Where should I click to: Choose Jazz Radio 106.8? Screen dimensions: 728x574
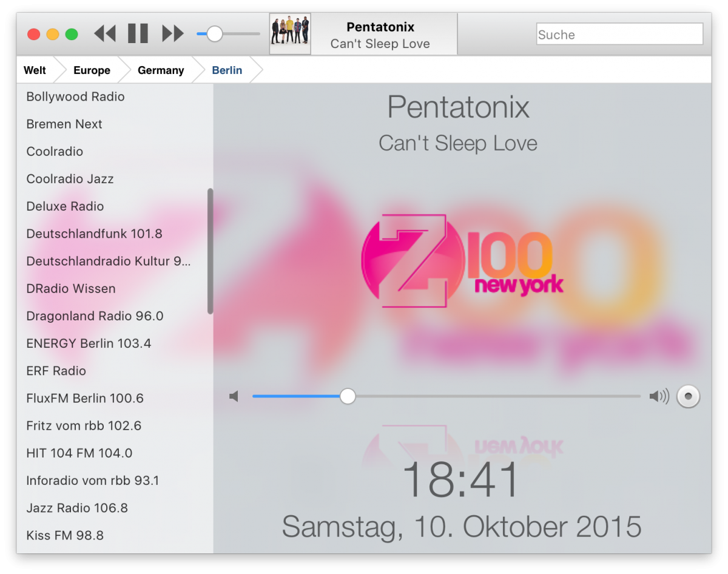115,508
